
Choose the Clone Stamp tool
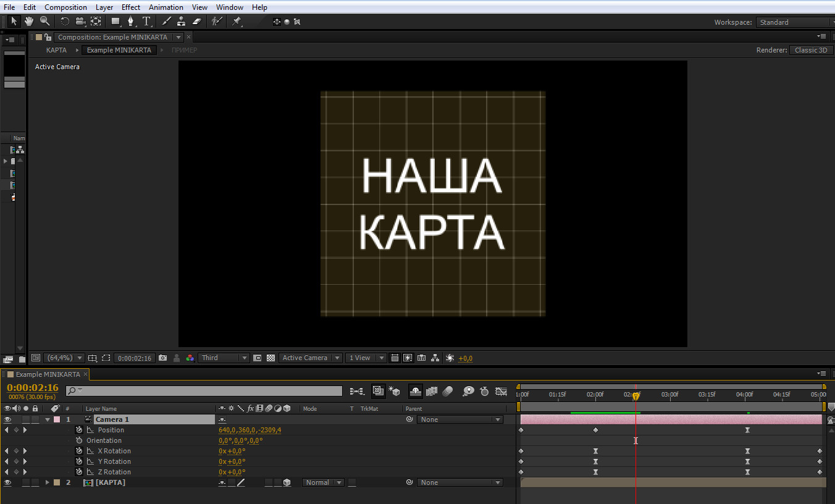[x=181, y=22]
